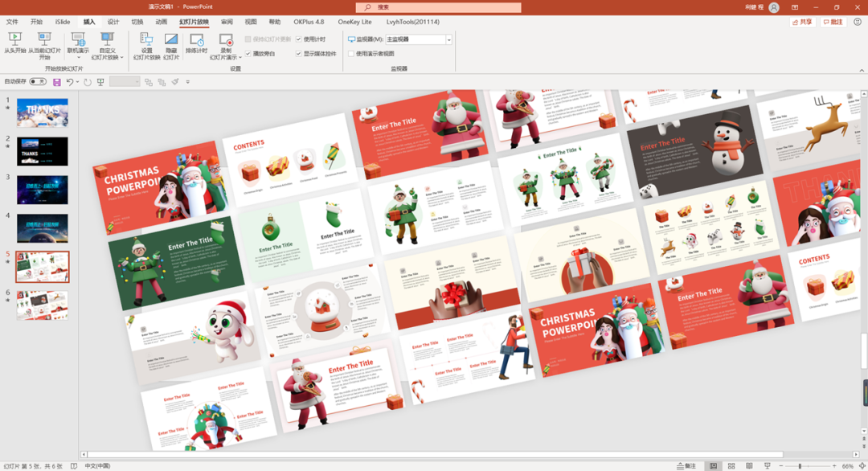Click the search (搜索) box
868x471 pixels.
pos(439,7)
